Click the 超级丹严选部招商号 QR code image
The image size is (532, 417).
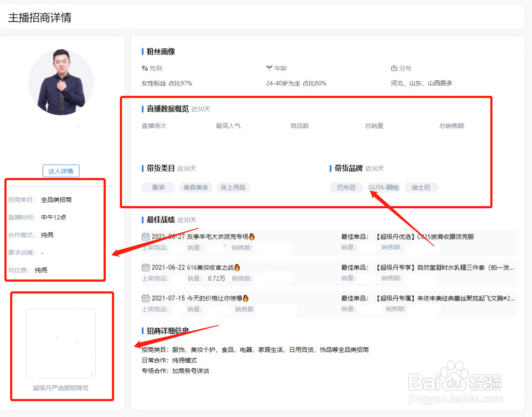[x=61, y=343]
